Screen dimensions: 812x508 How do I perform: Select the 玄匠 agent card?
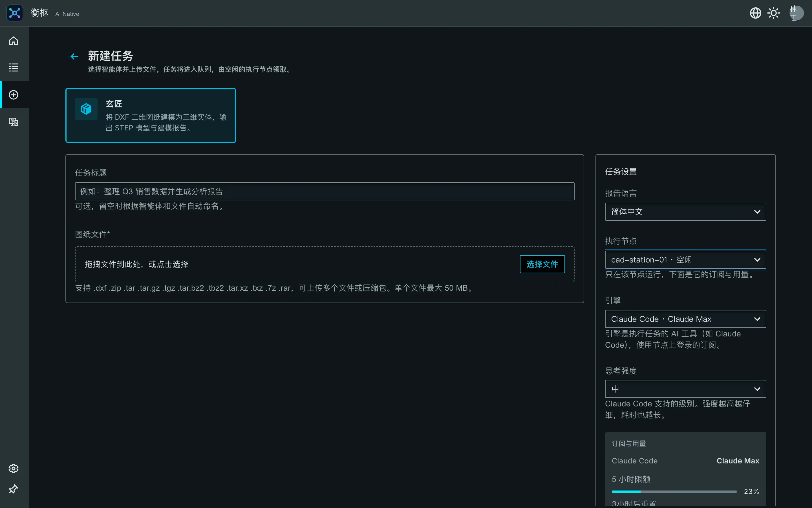pos(151,115)
